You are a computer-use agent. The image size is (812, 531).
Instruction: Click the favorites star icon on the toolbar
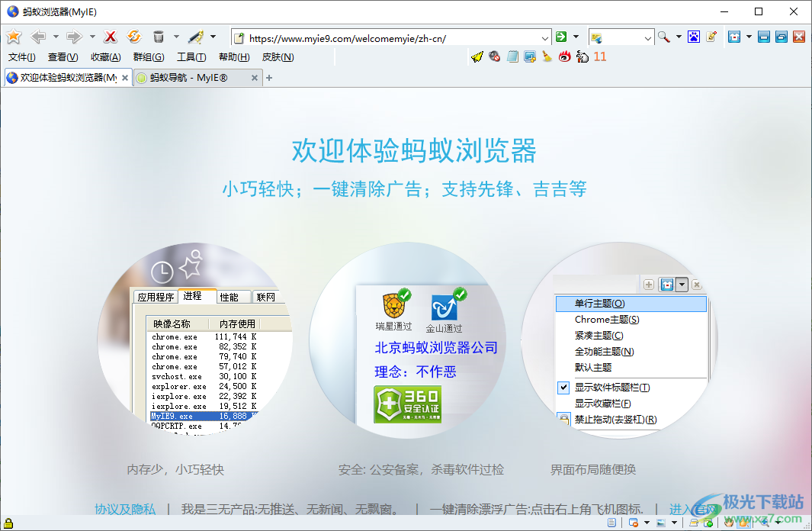pyautogui.click(x=14, y=36)
